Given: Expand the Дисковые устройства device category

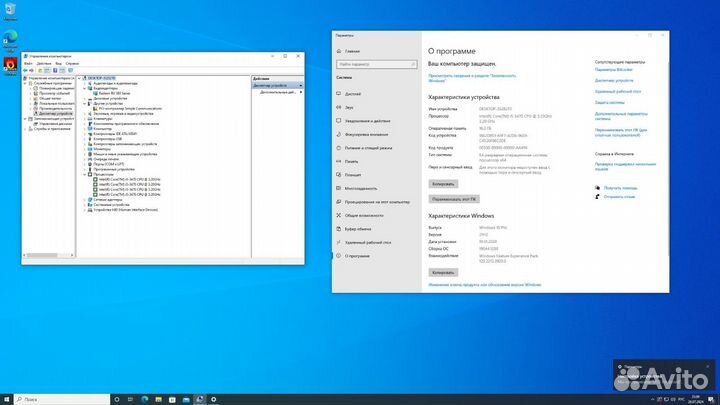Looking at the screenshot, I should coord(85,98).
